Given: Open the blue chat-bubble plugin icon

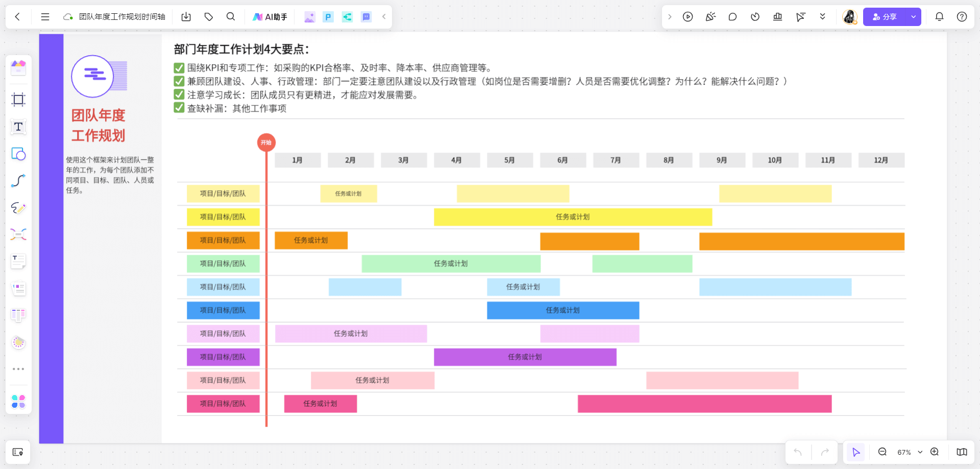Looking at the screenshot, I should (x=366, y=17).
